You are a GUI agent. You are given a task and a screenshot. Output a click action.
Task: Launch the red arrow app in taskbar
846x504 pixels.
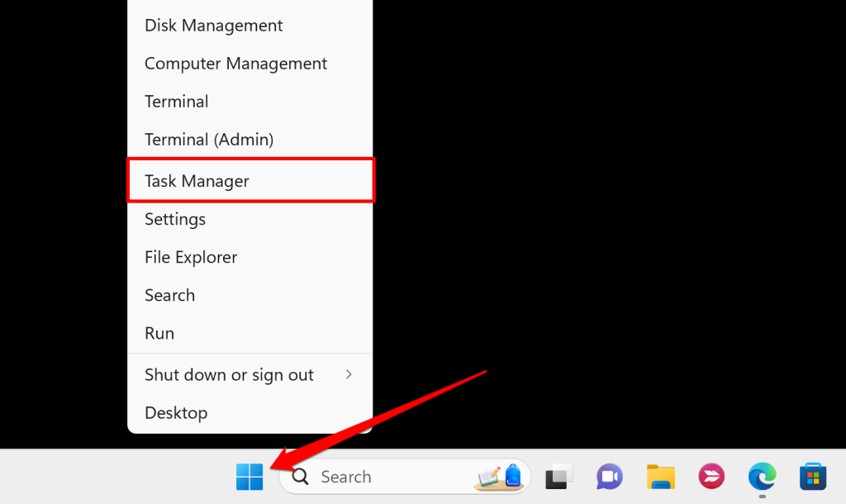point(711,477)
